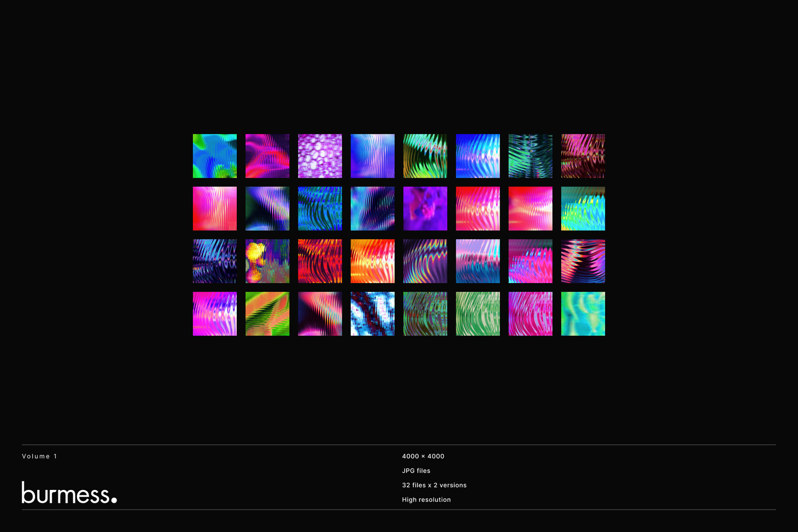Open the teal watercolor texture in bottom row

(583, 313)
